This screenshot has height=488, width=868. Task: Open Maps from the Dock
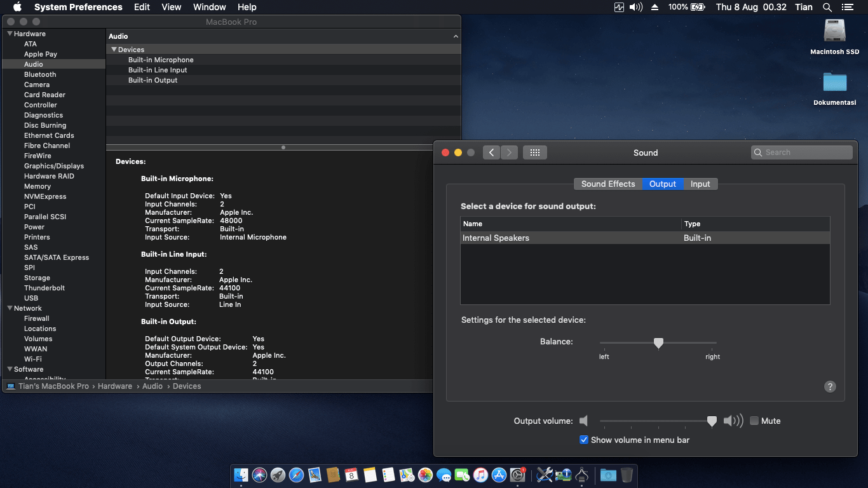(407, 475)
